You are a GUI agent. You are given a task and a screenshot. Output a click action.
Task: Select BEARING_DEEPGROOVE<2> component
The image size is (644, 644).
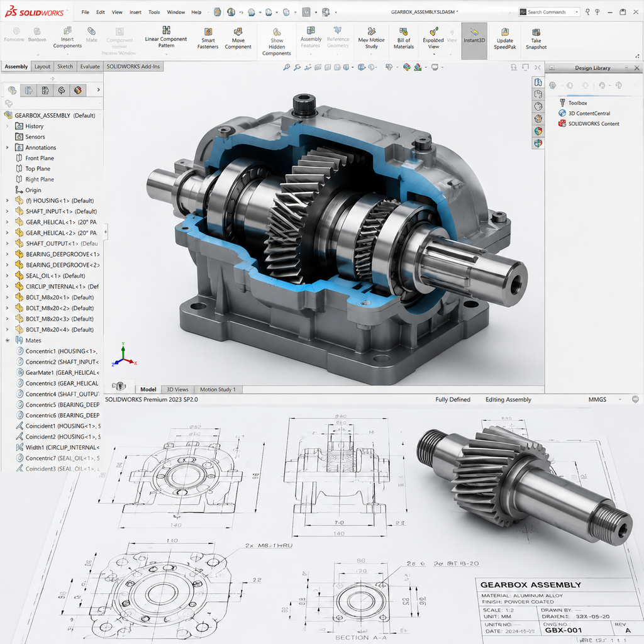click(57, 265)
